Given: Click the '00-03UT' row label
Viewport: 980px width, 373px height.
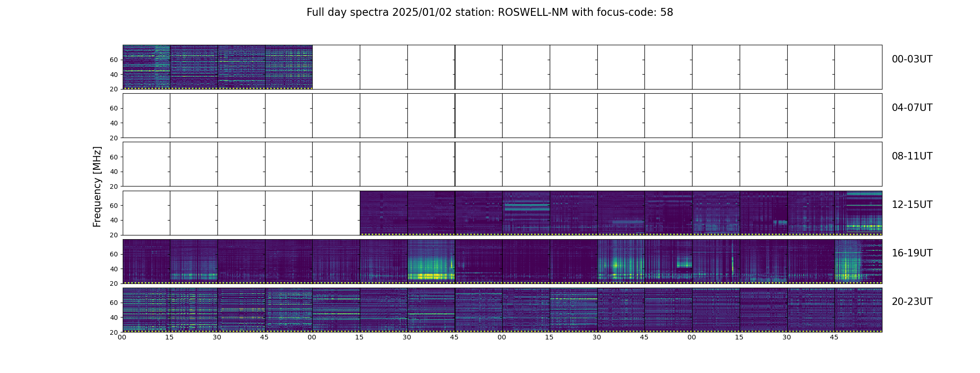Looking at the screenshot, I should (912, 59).
